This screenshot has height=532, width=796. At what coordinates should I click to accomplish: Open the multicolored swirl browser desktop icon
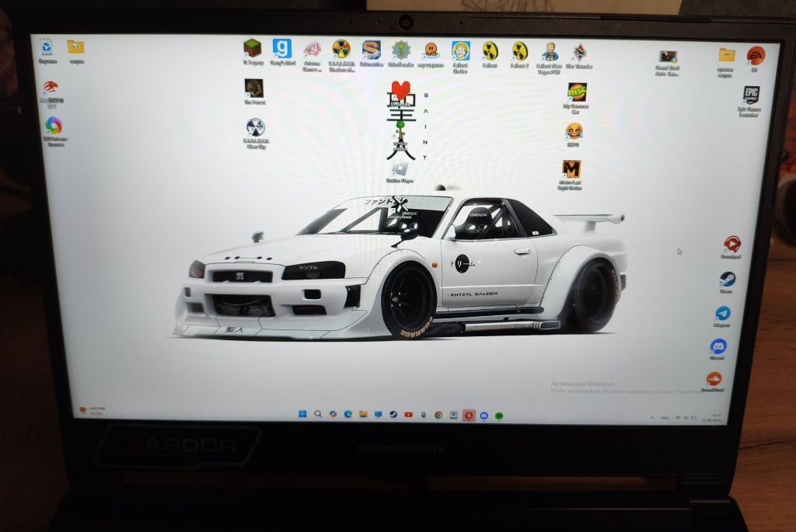(x=54, y=130)
